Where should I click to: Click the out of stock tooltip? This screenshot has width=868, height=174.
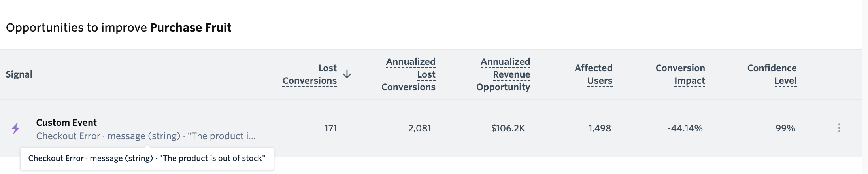(147, 159)
